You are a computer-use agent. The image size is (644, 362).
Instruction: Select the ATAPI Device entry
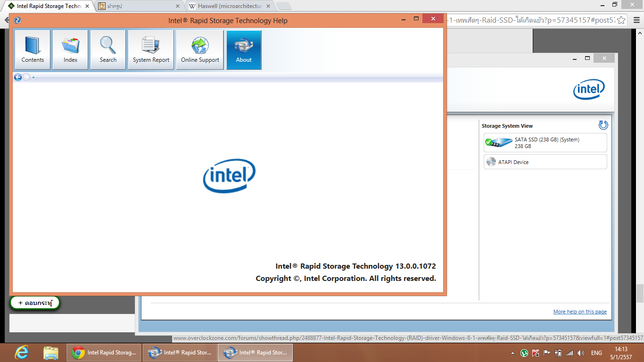tap(545, 162)
